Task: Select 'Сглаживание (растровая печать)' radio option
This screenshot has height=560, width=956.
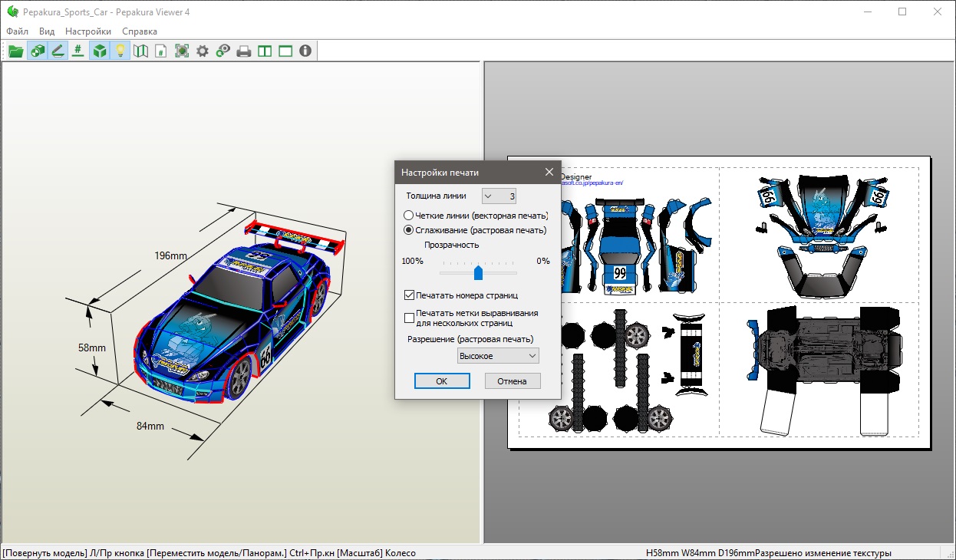Action: pos(409,230)
